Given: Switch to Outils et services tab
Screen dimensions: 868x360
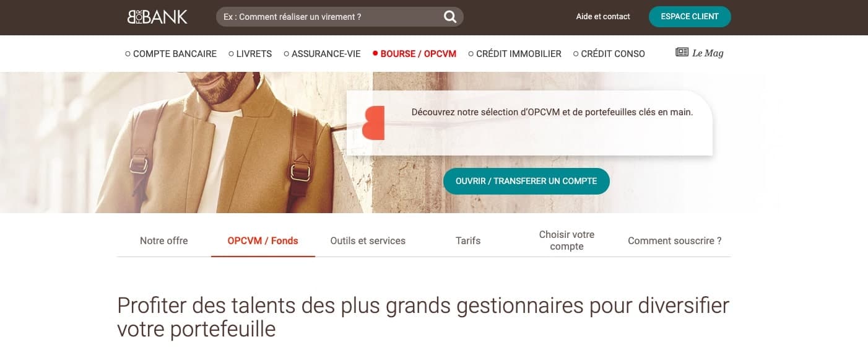Looking at the screenshot, I should 368,240.
